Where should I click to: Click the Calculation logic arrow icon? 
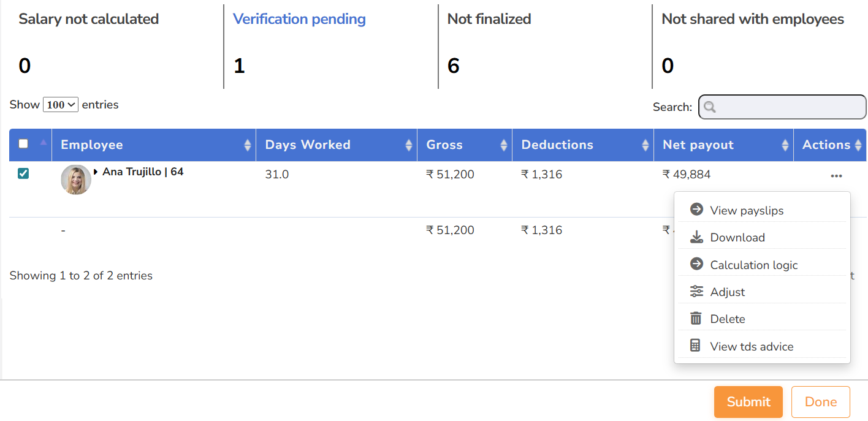pos(696,264)
